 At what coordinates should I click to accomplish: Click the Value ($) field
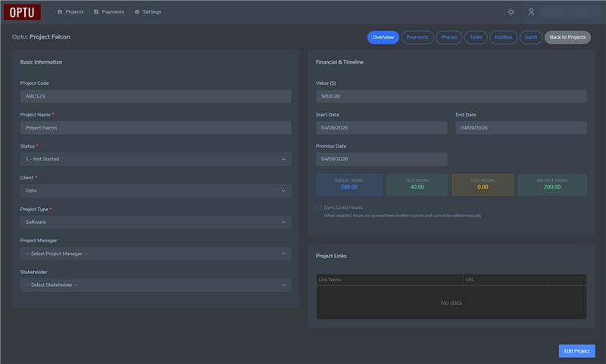pyautogui.click(x=451, y=96)
